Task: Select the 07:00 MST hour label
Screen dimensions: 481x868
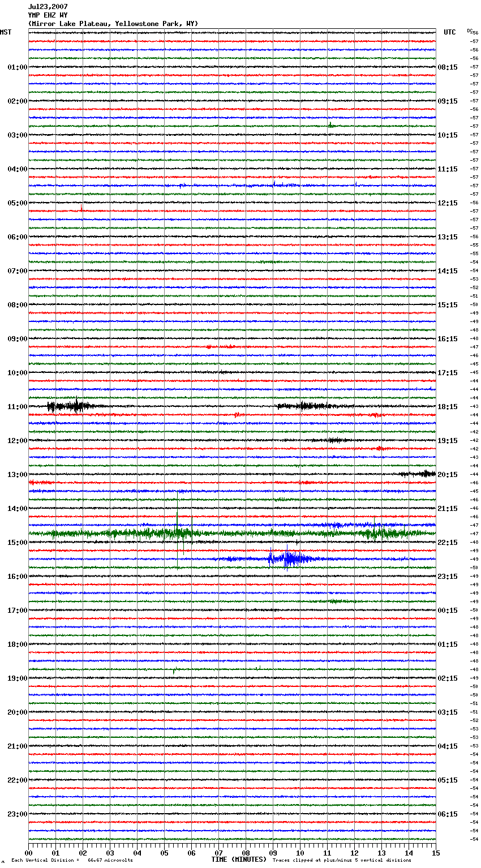Action: tap(18, 271)
